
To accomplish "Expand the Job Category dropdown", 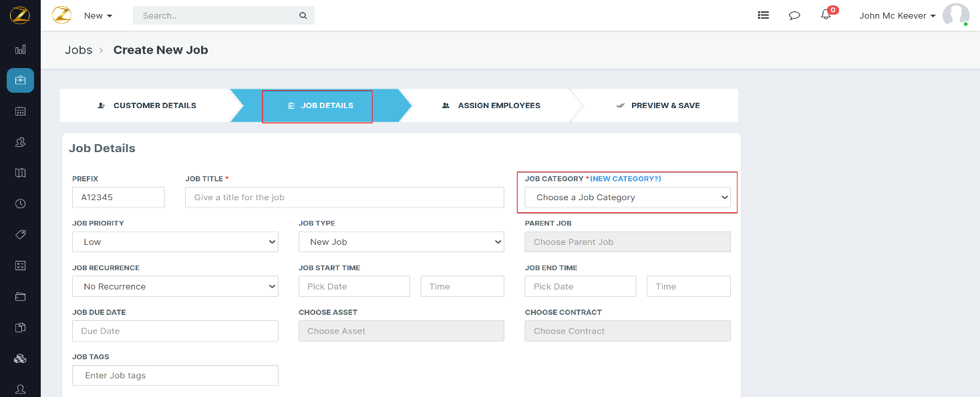I will point(627,197).
